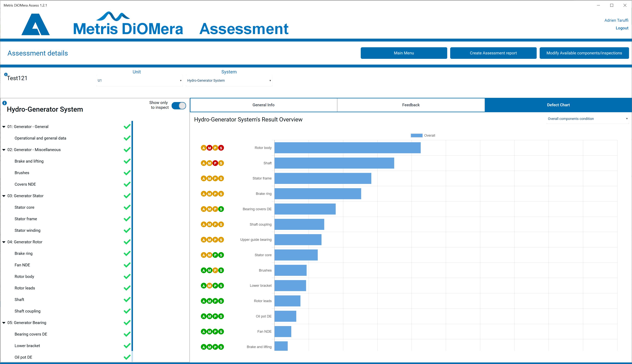Click green checkmark beside 05: Generator Bearing
The width and height of the screenshot is (632, 364).
[127, 322]
